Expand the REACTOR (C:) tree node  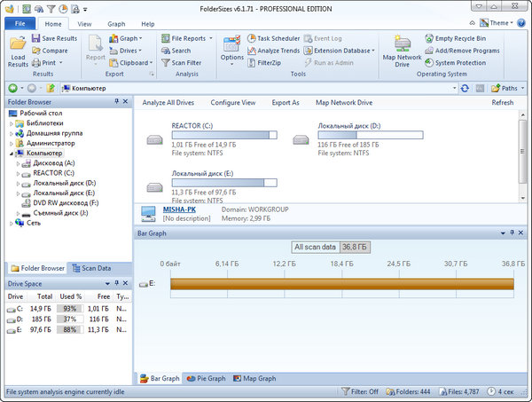coord(19,173)
